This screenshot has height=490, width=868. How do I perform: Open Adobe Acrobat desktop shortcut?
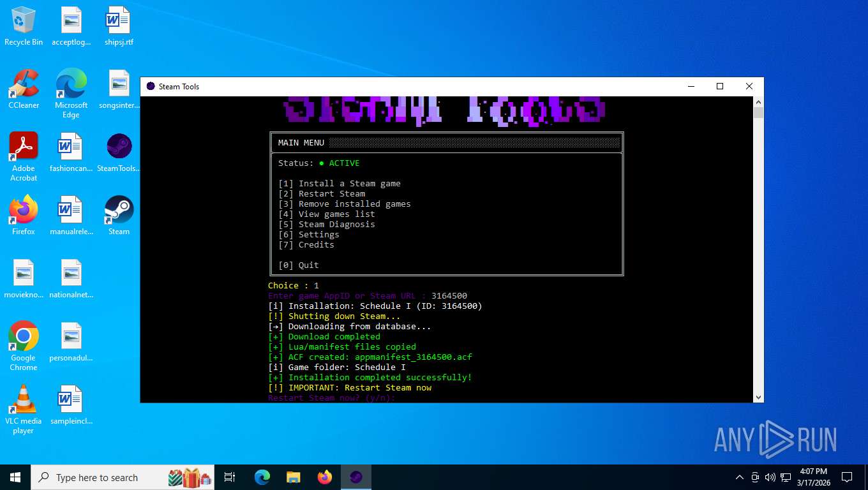[24, 157]
